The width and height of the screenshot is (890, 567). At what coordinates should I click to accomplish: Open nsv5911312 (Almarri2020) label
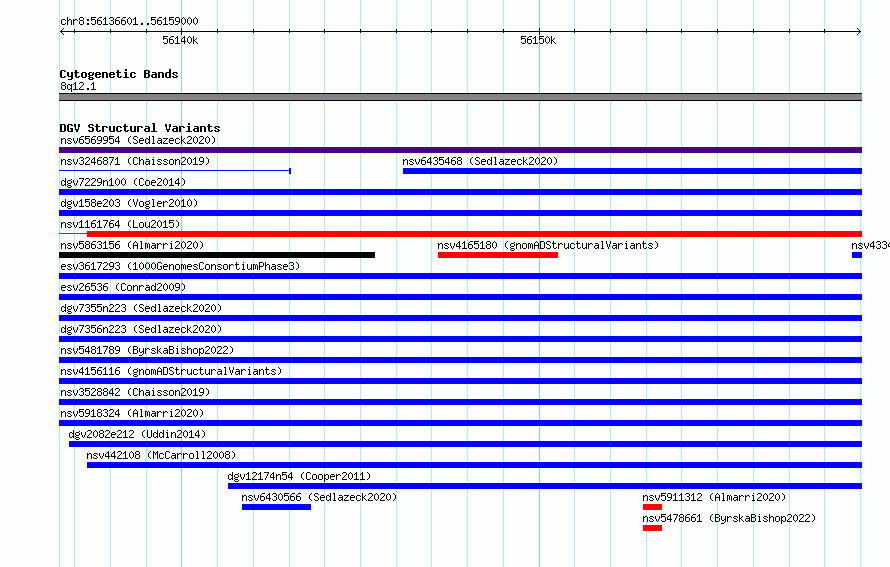pos(714,497)
